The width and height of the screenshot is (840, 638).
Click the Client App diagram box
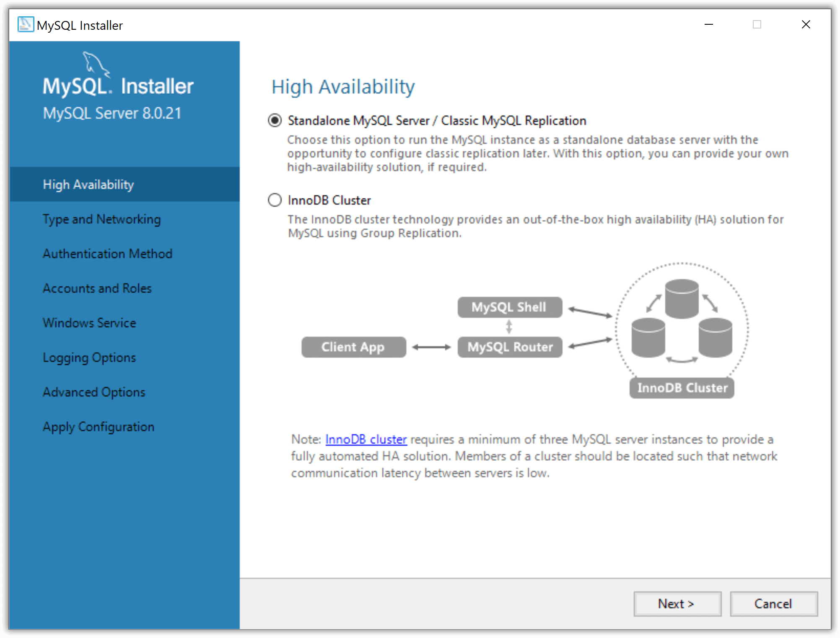[354, 347]
